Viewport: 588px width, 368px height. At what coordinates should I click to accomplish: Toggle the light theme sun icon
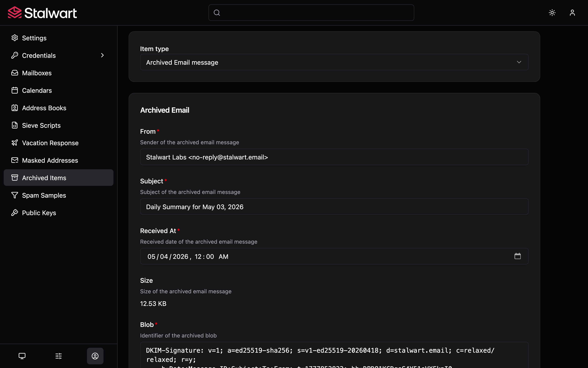[552, 13]
